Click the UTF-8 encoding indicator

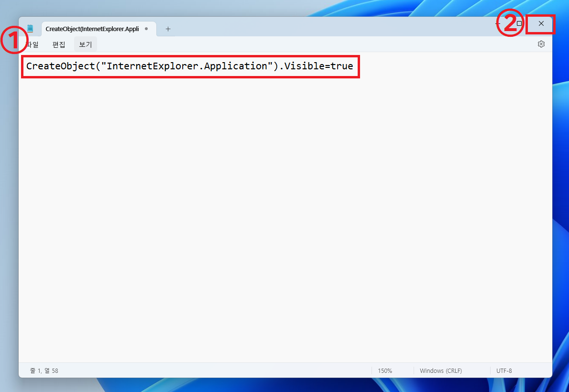pos(504,370)
